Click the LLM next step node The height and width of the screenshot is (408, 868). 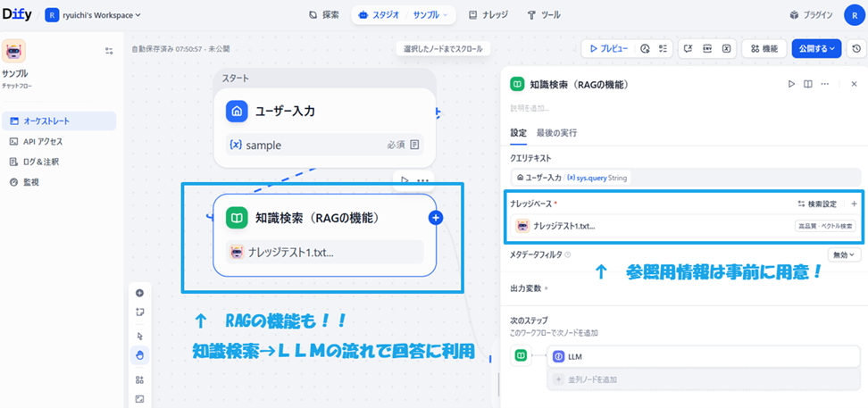(704, 357)
